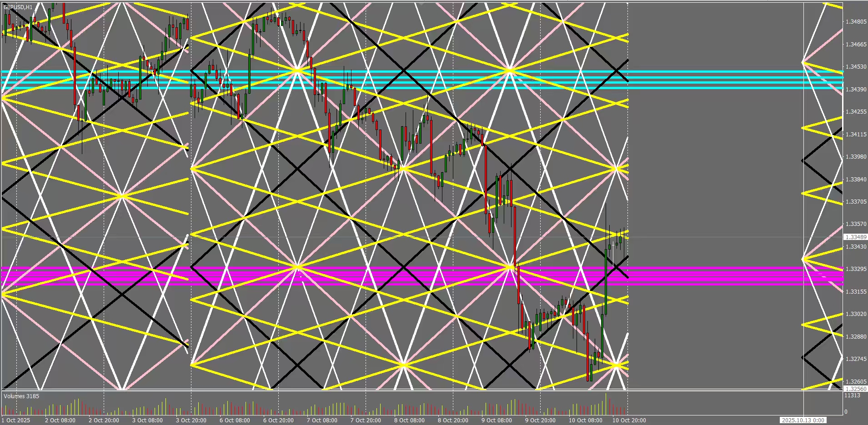Click the 1.34665 price axis label
This screenshot has width=868, height=425.
point(856,45)
